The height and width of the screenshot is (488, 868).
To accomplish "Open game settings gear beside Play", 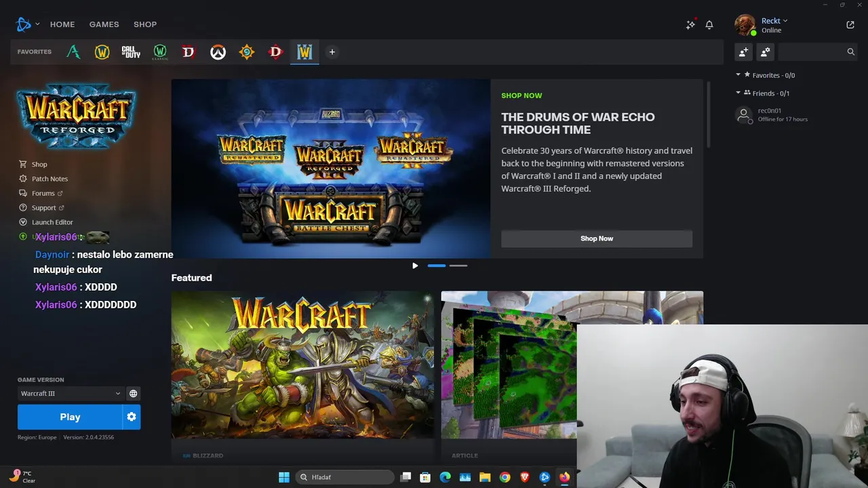I will (x=132, y=417).
